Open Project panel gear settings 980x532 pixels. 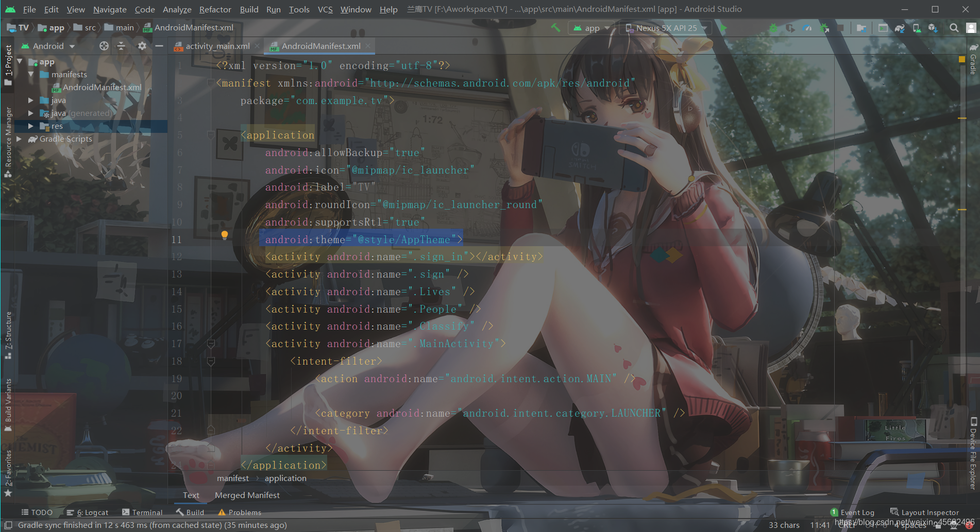pos(142,46)
